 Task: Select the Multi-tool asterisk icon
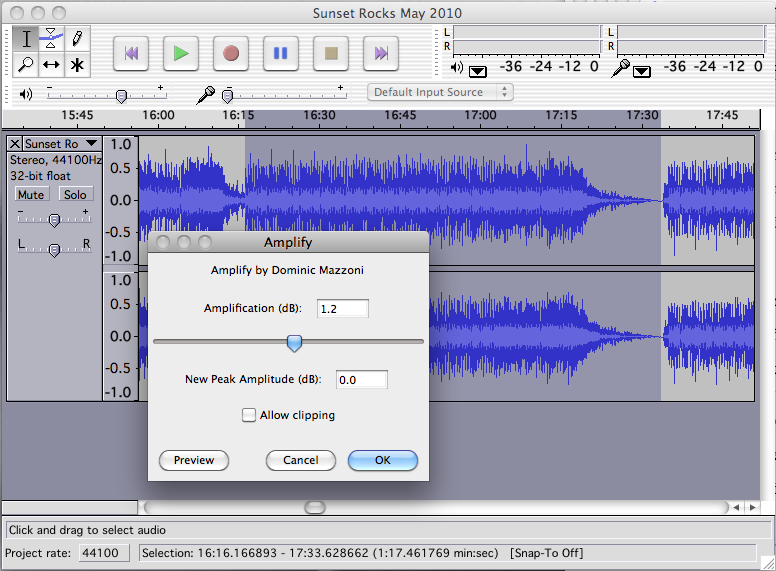[77, 64]
